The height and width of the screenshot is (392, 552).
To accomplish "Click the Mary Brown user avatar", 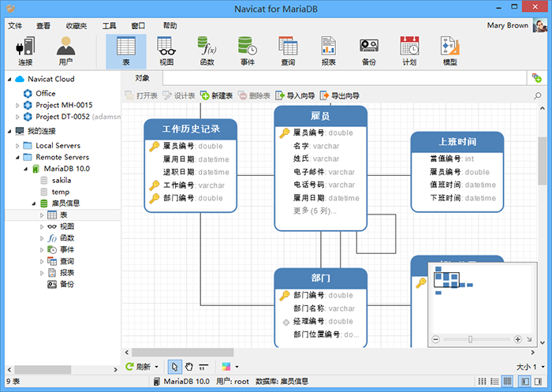I will pos(540,26).
